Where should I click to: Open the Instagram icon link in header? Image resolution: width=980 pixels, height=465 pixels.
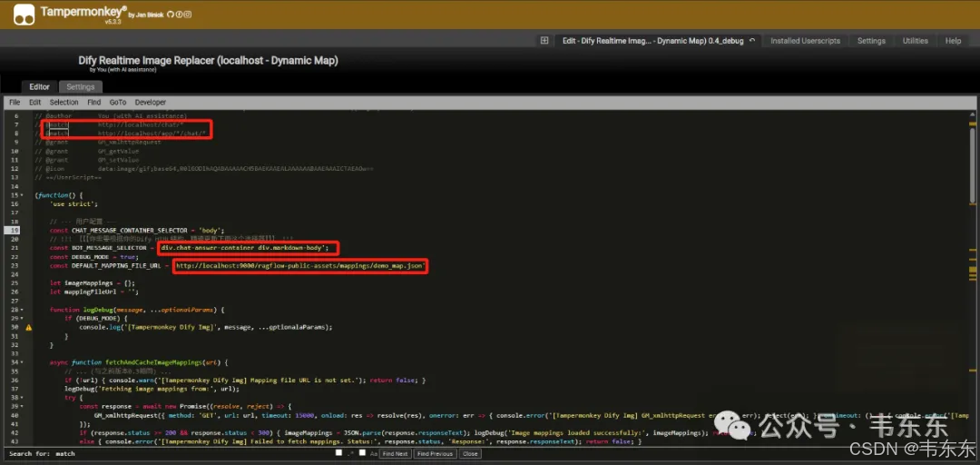point(188,15)
